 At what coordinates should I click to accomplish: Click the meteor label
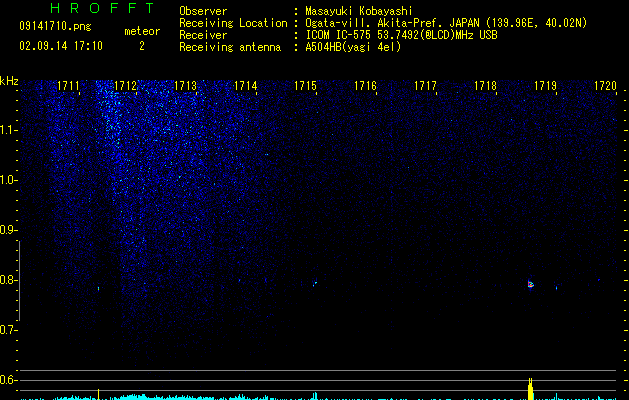coord(142,31)
